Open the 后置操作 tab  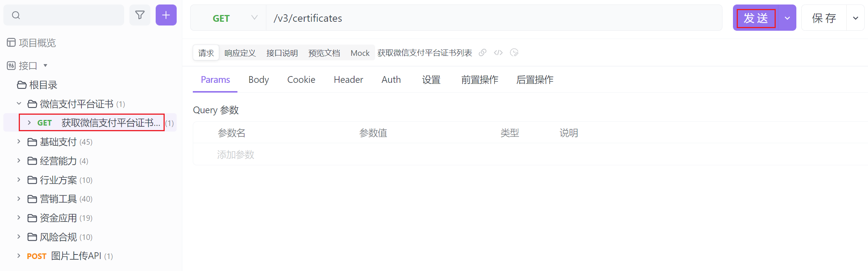[535, 80]
